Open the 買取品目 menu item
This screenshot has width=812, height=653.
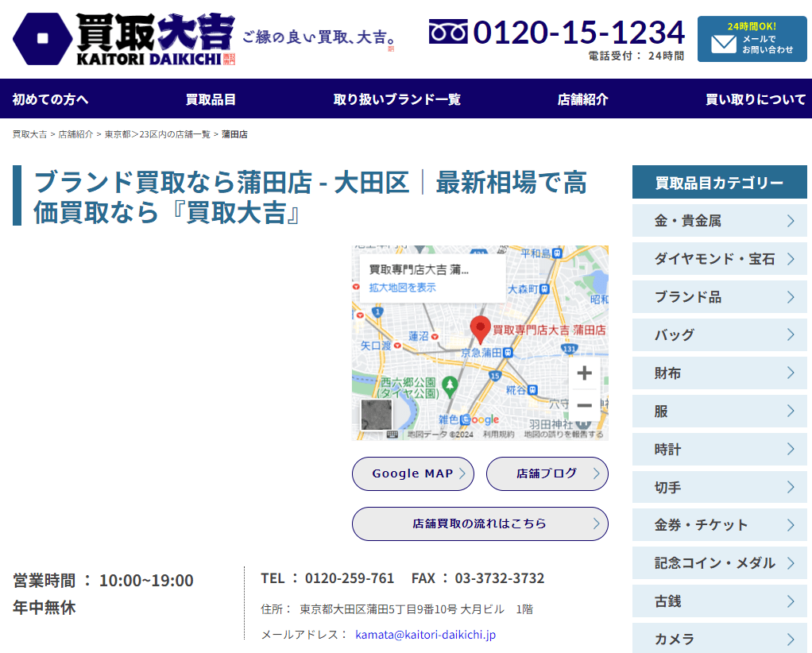coord(211,99)
